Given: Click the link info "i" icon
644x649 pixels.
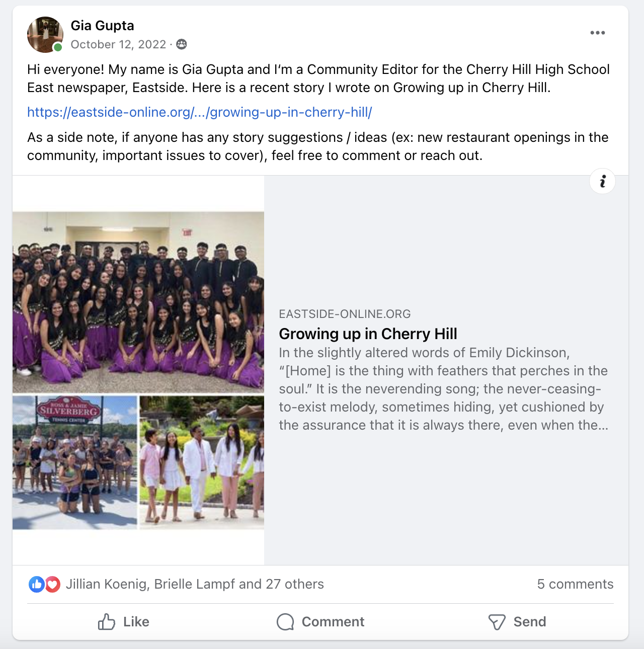Looking at the screenshot, I should pos(602,181).
